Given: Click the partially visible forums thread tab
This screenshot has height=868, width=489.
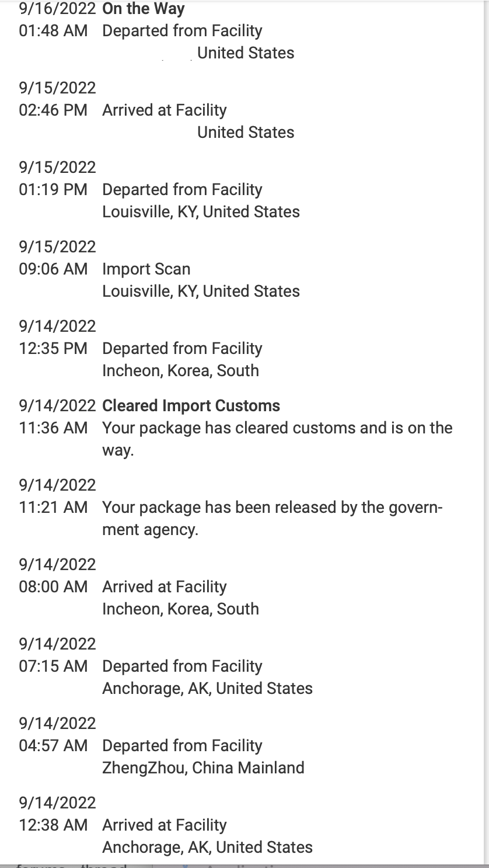Looking at the screenshot, I should tap(73, 865).
